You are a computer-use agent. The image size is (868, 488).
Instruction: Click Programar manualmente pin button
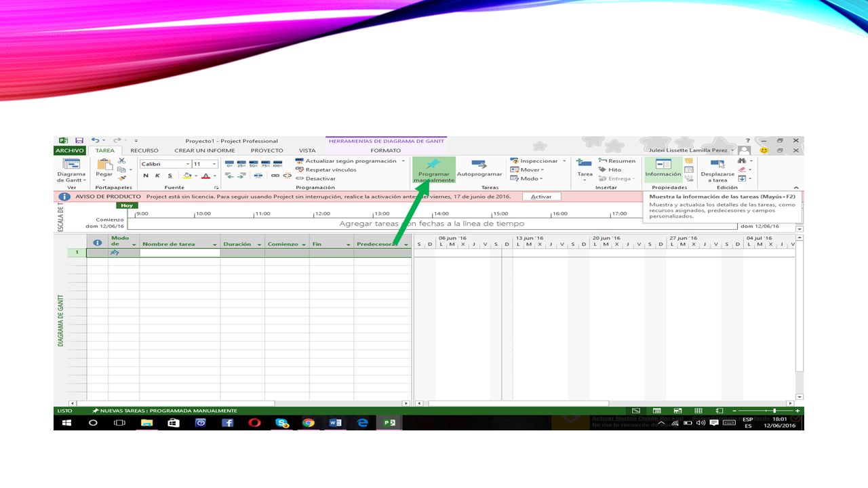pos(433,170)
